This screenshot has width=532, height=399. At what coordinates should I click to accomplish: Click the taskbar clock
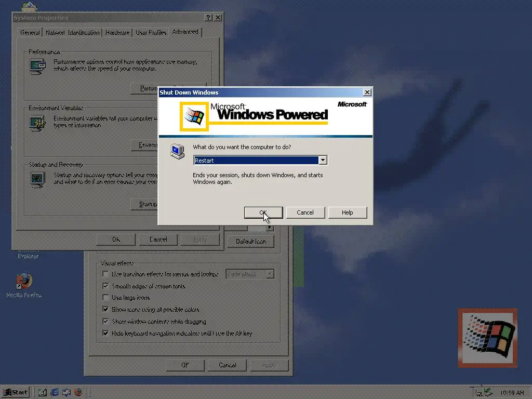tap(512, 393)
